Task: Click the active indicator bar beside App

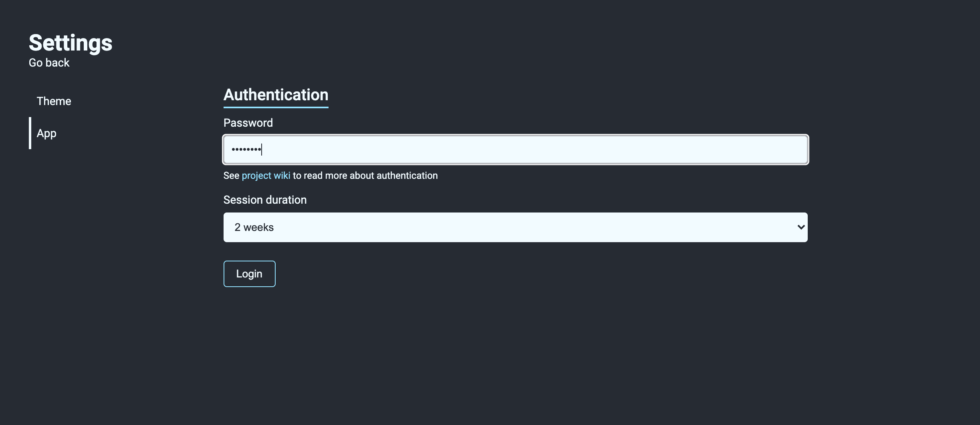Action: click(30, 133)
